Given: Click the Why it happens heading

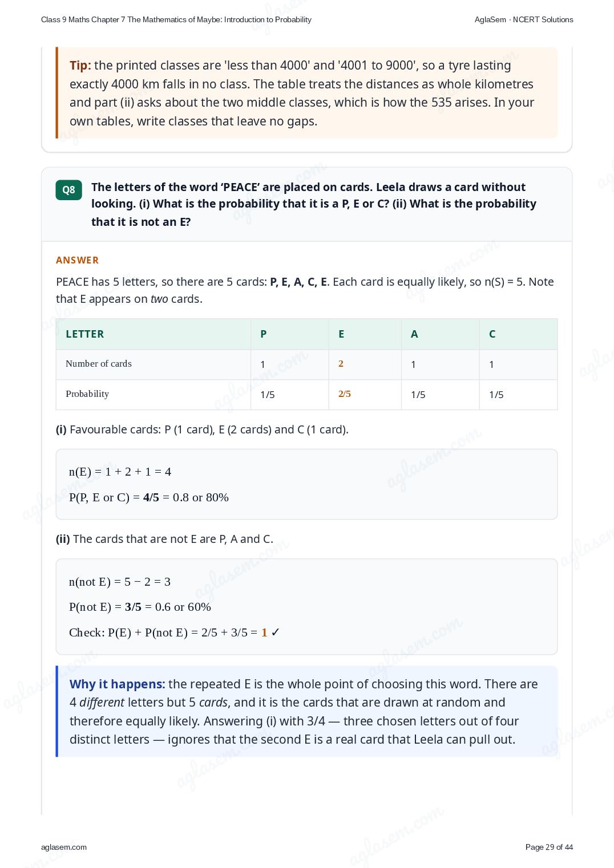Looking at the screenshot, I should point(118,684).
